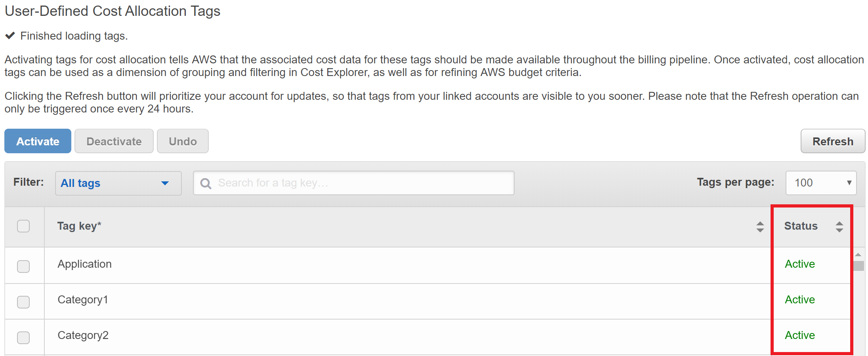Click the search magnifier icon

tap(206, 183)
